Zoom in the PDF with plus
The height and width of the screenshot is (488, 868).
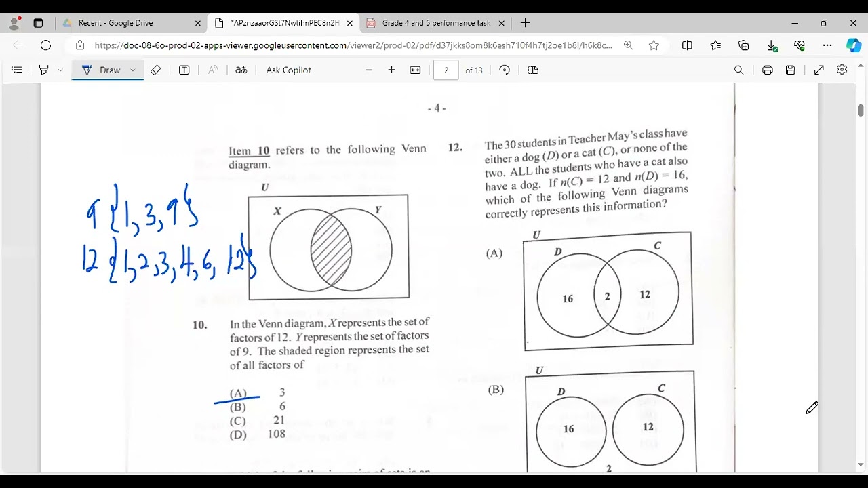391,70
